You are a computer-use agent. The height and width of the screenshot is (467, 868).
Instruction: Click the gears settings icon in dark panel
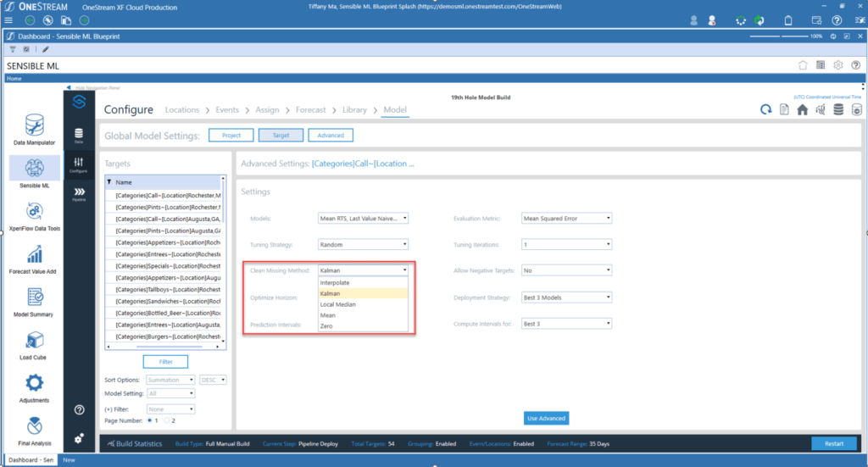(x=79, y=438)
